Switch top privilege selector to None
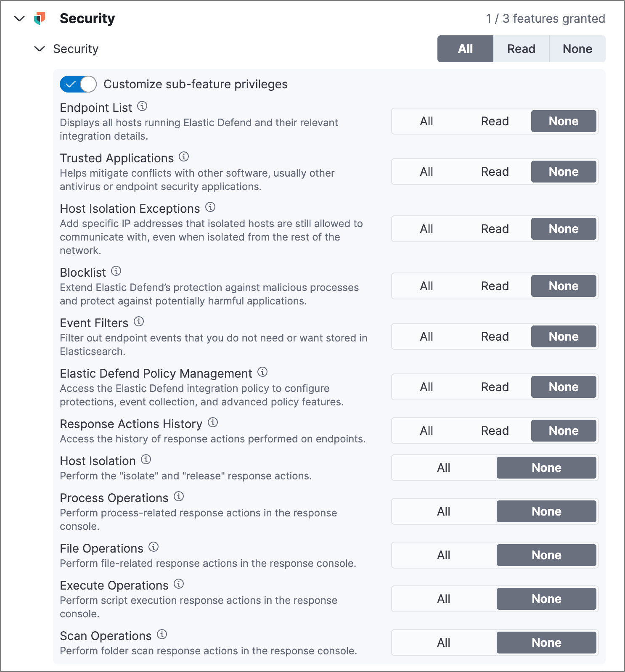 pyautogui.click(x=577, y=48)
